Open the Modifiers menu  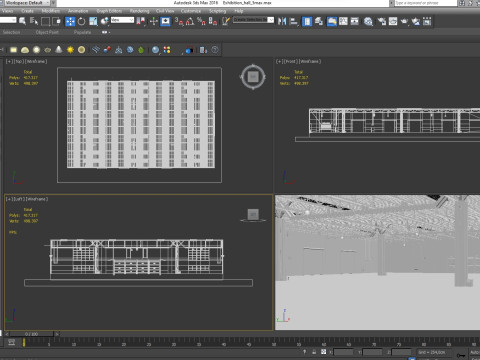coord(51,11)
